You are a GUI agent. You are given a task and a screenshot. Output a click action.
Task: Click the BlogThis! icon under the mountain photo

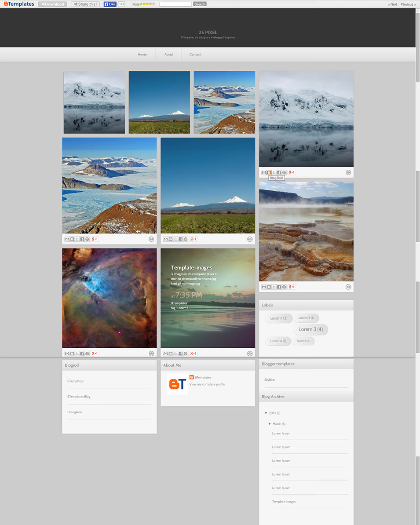click(268, 172)
